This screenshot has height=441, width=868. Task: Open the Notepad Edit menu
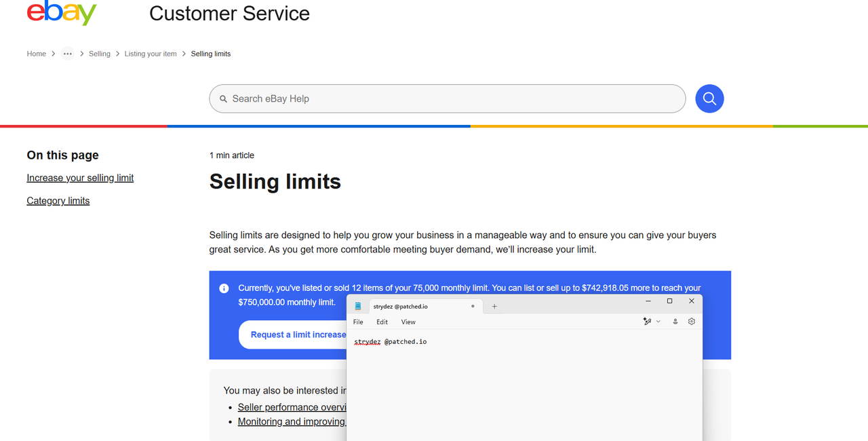tap(382, 322)
